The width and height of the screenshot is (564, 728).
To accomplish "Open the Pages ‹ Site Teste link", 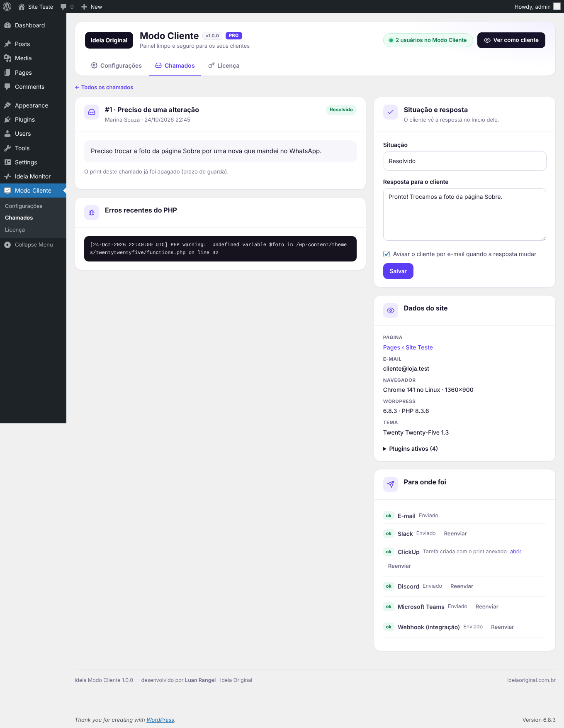I will [408, 347].
